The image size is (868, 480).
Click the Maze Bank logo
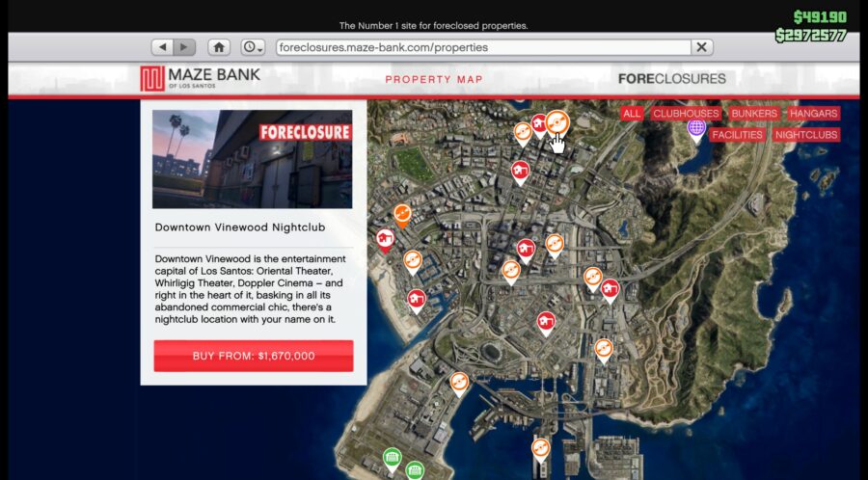point(200,78)
